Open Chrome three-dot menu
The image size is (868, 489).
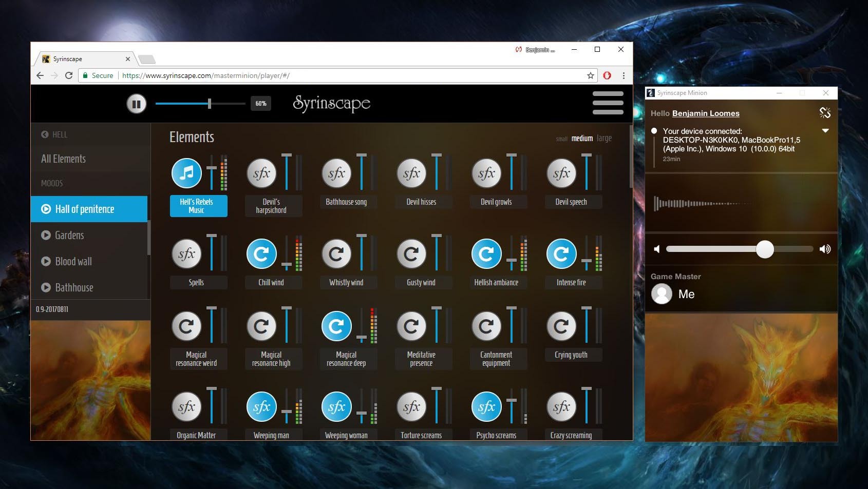(x=624, y=75)
